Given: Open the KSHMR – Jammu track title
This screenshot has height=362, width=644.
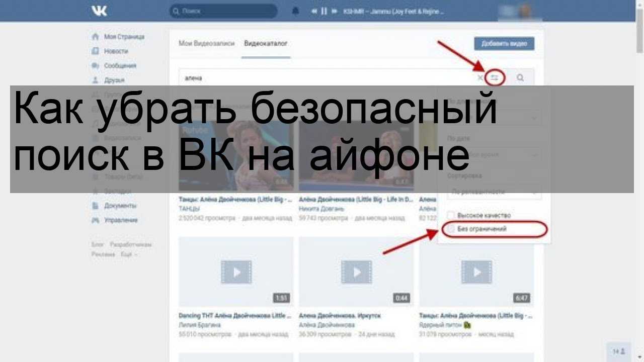Looking at the screenshot, I should 393,11.
